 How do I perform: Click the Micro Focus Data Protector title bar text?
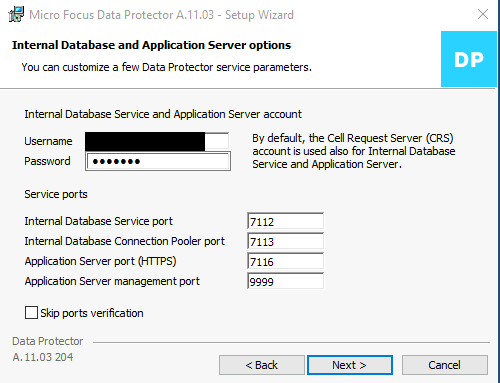(161, 15)
